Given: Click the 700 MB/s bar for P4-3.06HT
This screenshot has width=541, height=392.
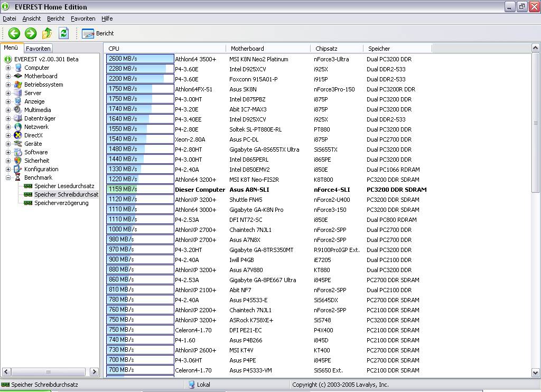Looking at the screenshot, I should pyautogui.click(x=140, y=360).
